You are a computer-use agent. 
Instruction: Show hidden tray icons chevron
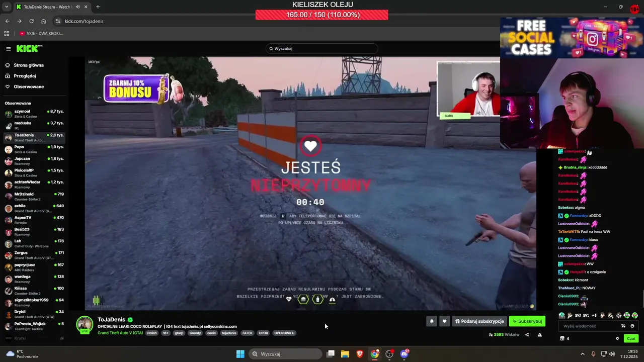583,354
